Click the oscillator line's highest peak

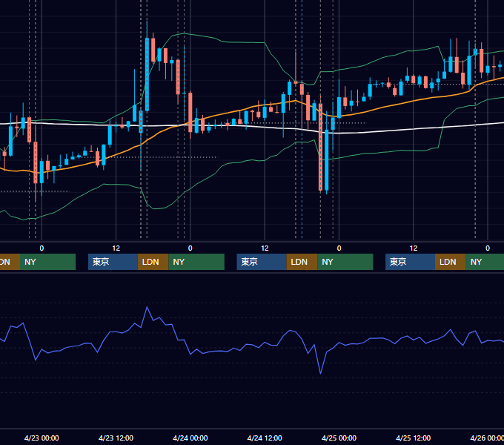pos(147,307)
